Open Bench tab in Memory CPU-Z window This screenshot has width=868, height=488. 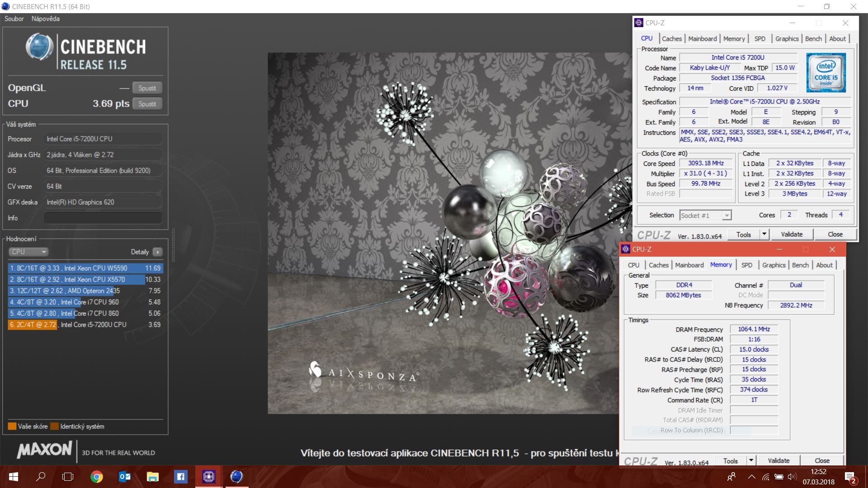coord(800,265)
